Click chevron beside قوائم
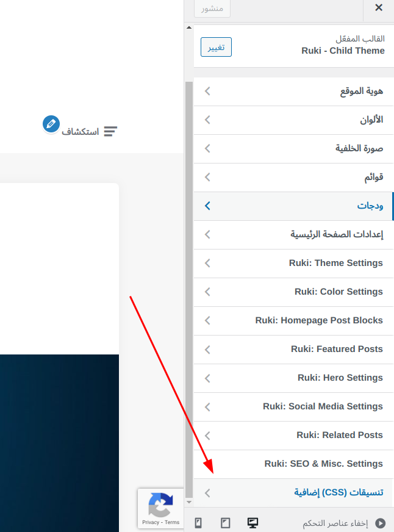Screen dimensions: 394x532 click(207, 177)
